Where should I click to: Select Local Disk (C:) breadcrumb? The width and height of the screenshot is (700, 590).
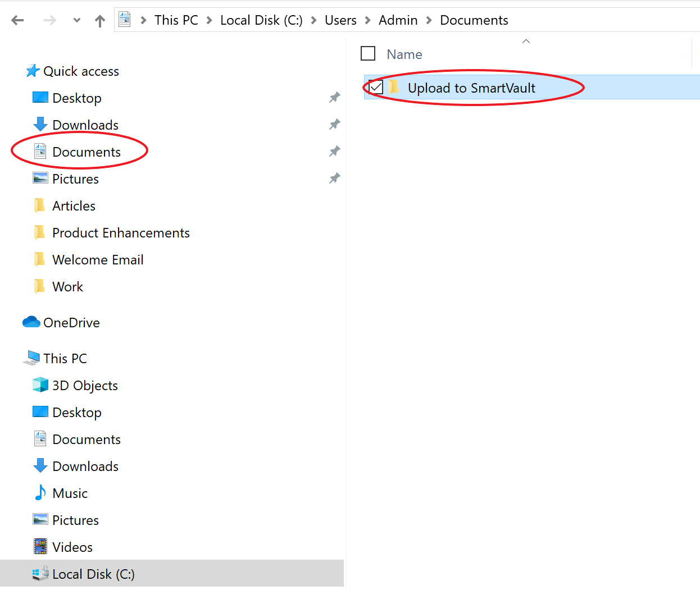point(261,20)
